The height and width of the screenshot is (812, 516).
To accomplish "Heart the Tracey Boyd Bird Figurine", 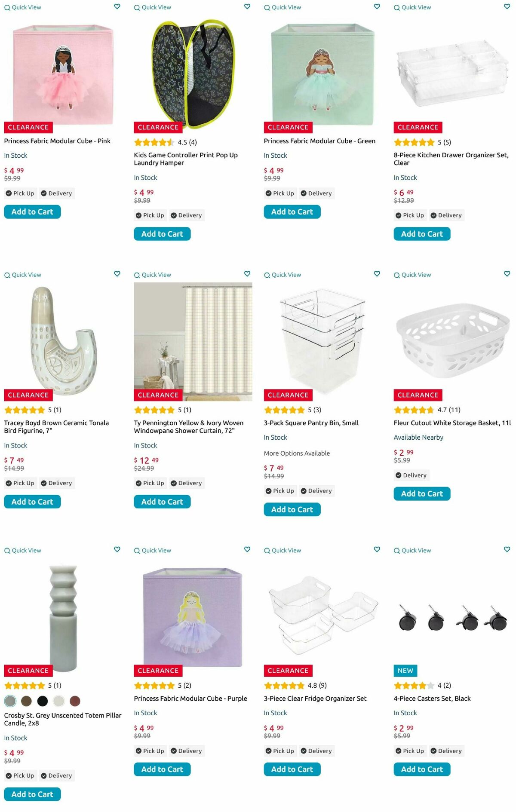I will tap(117, 274).
